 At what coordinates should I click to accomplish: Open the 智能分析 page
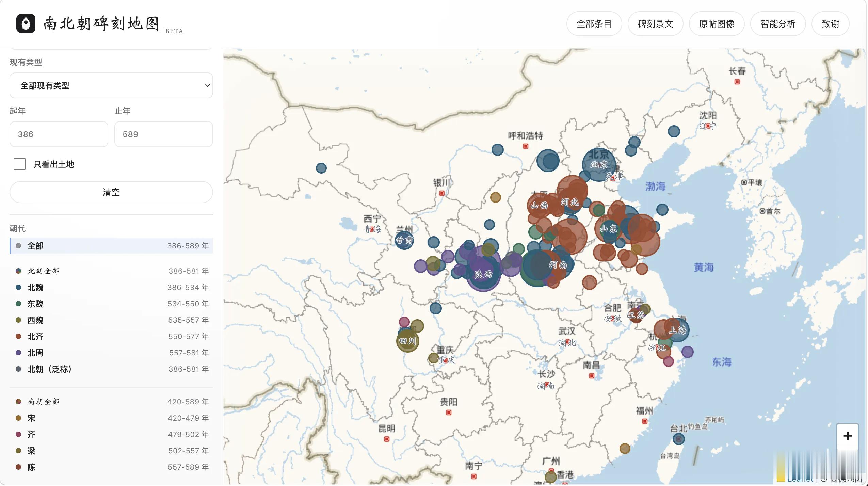pyautogui.click(x=778, y=24)
